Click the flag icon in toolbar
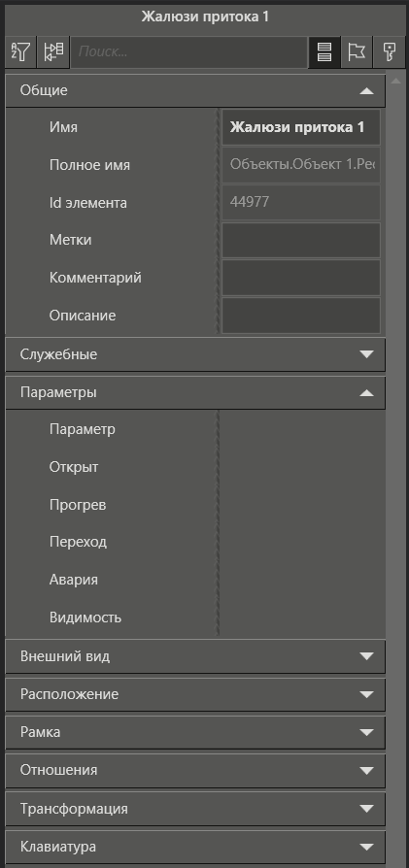The width and height of the screenshot is (409, 868). pyautogui.click(x=357, y=52)
